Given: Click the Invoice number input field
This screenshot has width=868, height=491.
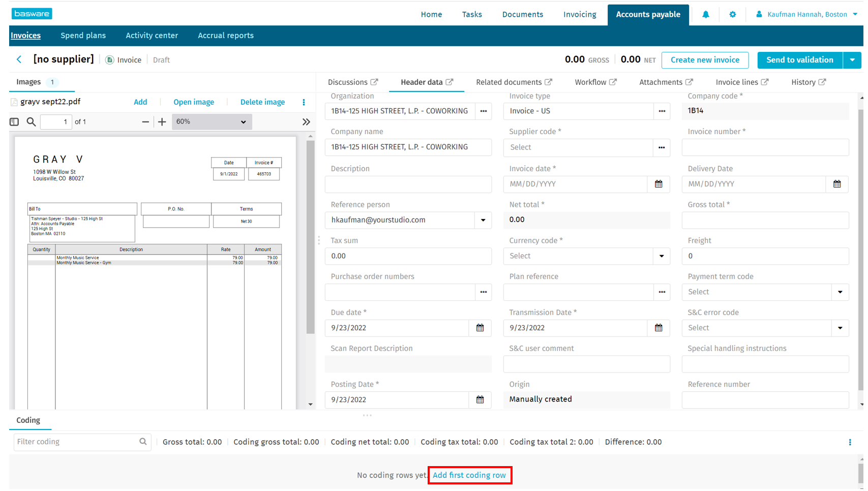Looking at the screenshot, I should tap(765, 147).
